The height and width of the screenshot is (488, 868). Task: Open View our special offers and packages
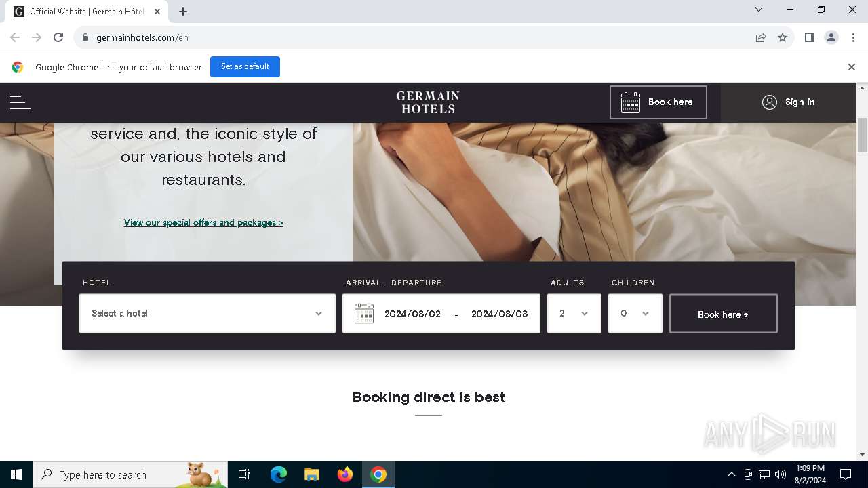click(x=203, y=222)
